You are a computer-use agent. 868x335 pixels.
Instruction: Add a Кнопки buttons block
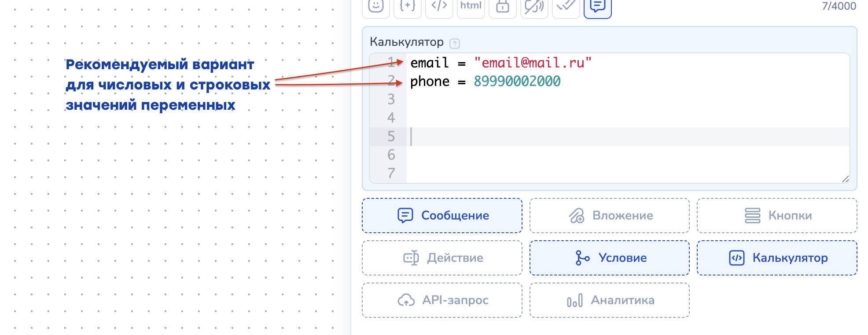777,216
